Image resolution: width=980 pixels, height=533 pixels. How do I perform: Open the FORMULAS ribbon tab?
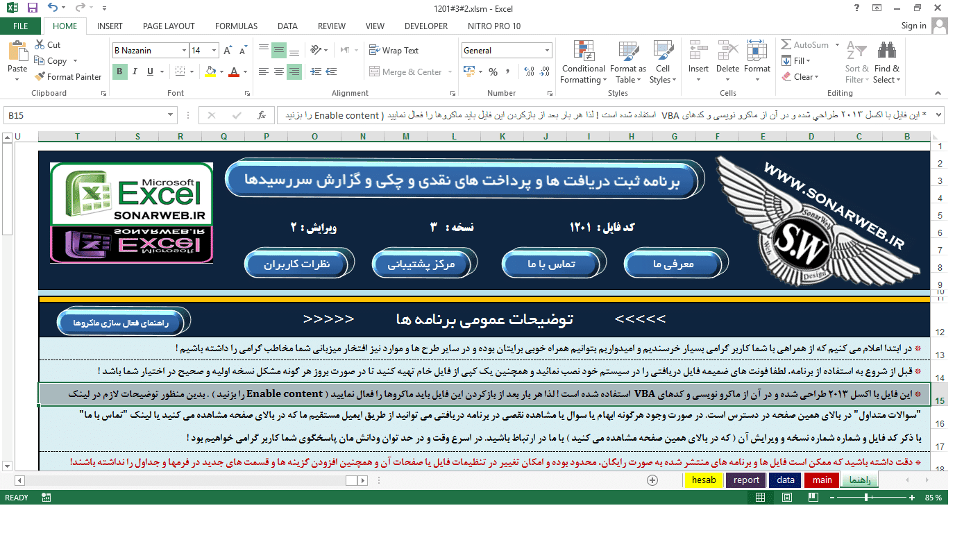236,26
